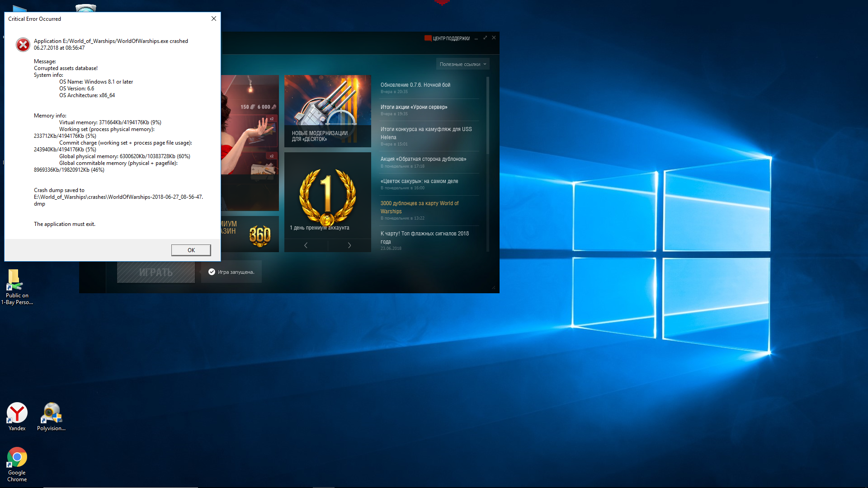Click the red error icon in the dialog
This screenshot has height=488, width=868.
coord(23,44)
